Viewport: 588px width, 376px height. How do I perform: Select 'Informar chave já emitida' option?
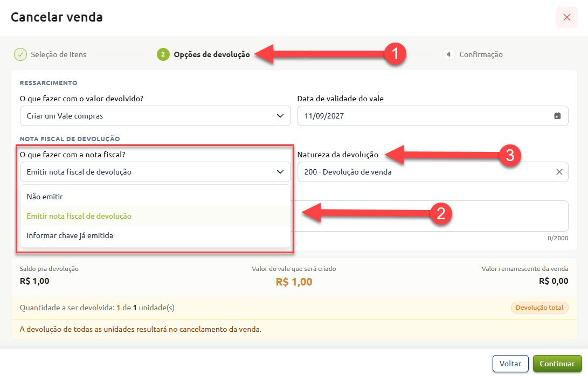tap(155, 235)
